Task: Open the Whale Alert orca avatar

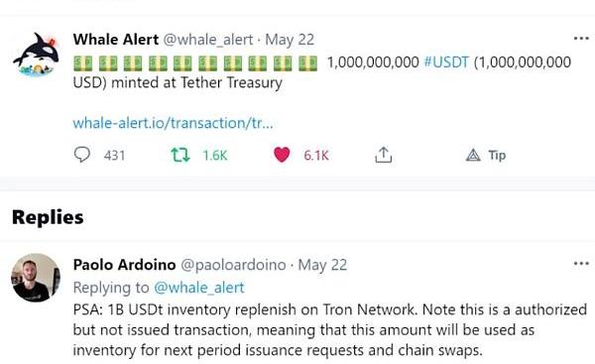Action: pyautogui.click(x=36, y=55)
